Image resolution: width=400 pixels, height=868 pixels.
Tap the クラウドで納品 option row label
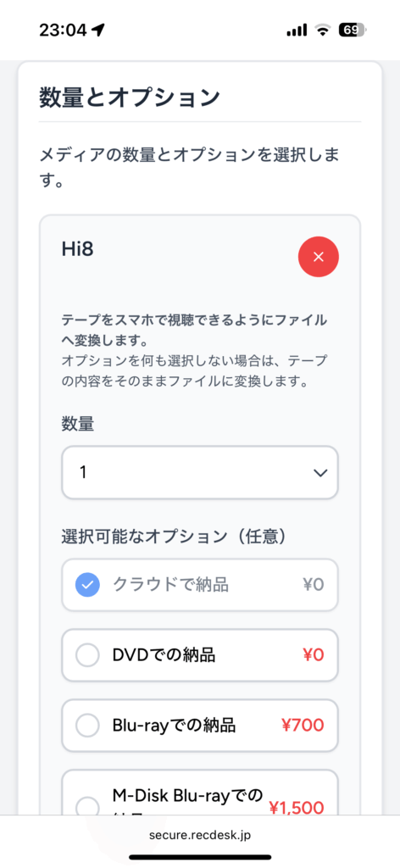tap(170, 585)
